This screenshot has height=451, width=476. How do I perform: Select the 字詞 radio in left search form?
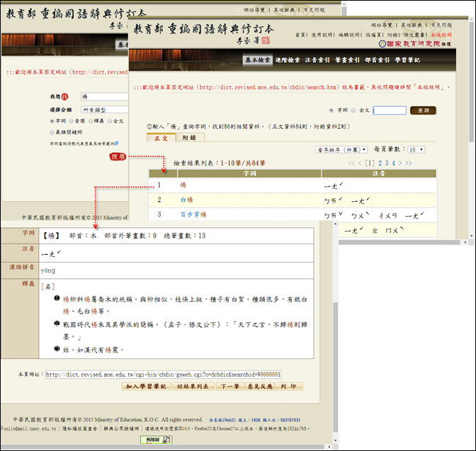click(x=52, y=121)
